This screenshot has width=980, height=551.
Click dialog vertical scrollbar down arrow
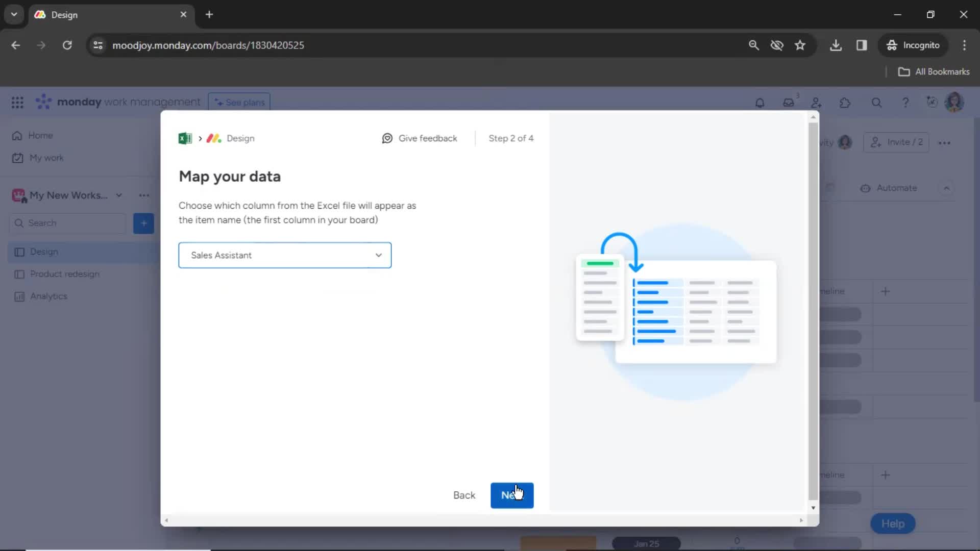[x=813, y=508]
